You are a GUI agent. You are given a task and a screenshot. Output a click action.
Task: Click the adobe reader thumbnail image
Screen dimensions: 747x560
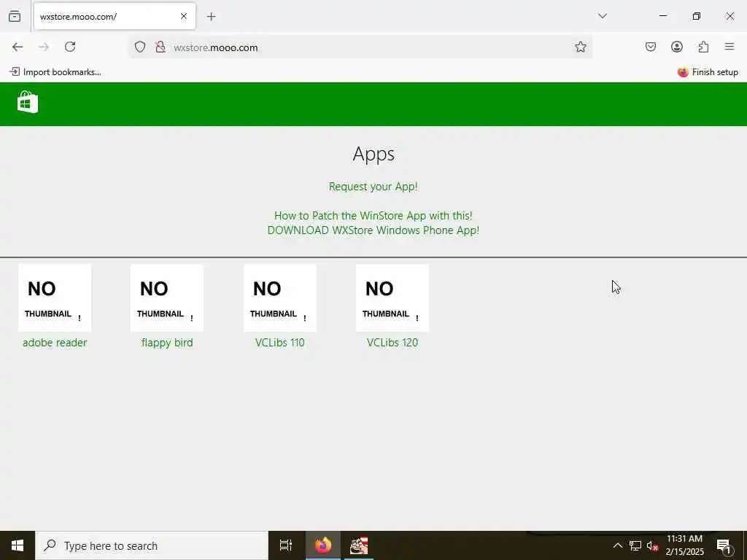55,298
